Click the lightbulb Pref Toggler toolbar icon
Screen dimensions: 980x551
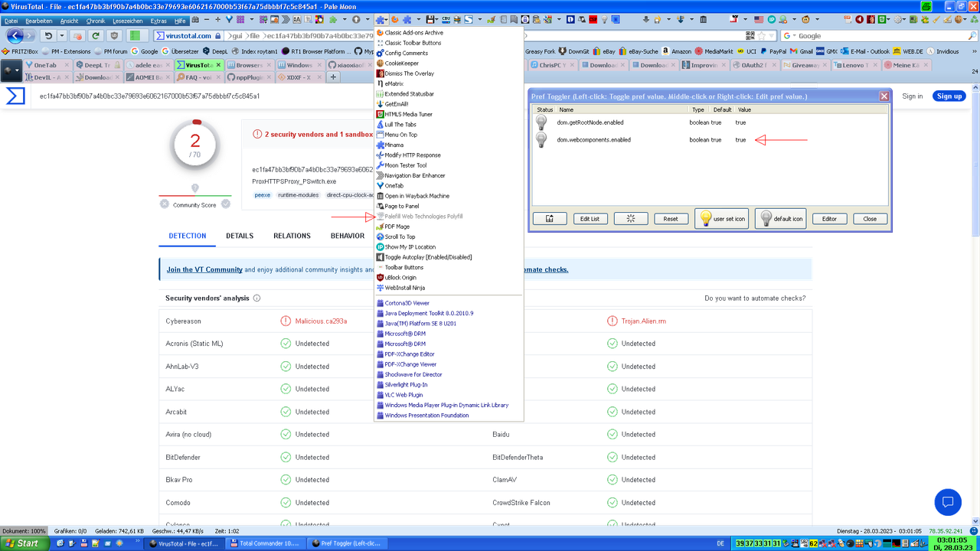click(x=604, y=19)
